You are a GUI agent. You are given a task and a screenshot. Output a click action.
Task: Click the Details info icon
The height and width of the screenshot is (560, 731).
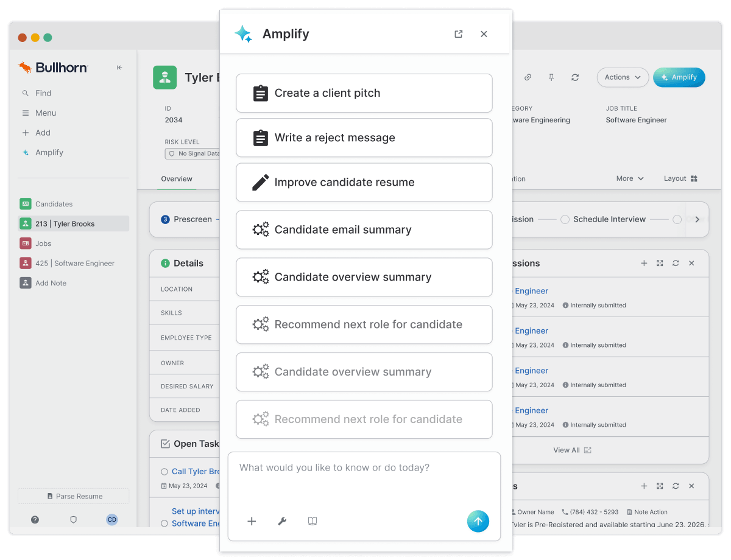pos(165,264)
